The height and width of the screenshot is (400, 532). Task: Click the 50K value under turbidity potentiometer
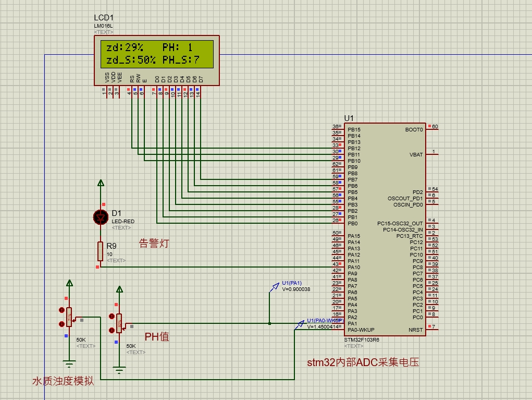pos(81,340)
